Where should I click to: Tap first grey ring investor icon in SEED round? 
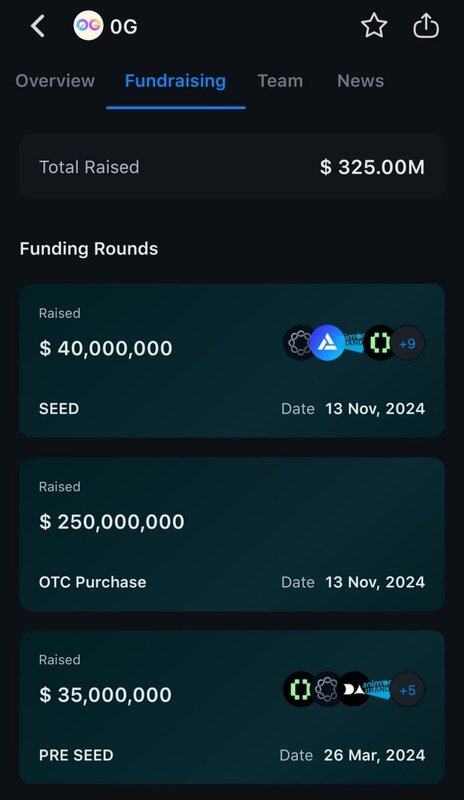[300, 343]
